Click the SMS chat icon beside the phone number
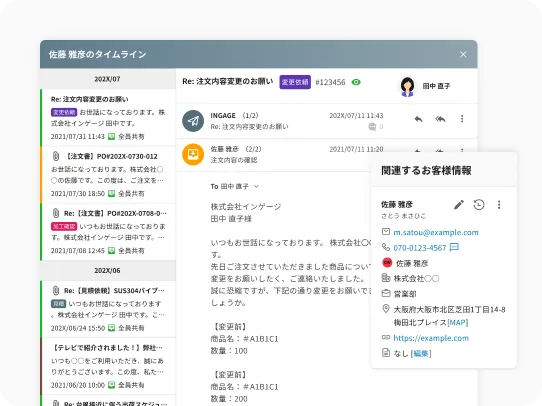Viewport: 542px width, 406px height. click(x=454, y=247)
